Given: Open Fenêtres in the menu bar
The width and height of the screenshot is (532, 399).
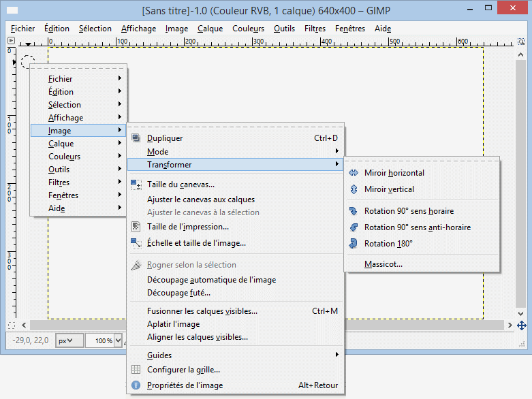Looking at the screenshot, I should click(x=350, y=29).
